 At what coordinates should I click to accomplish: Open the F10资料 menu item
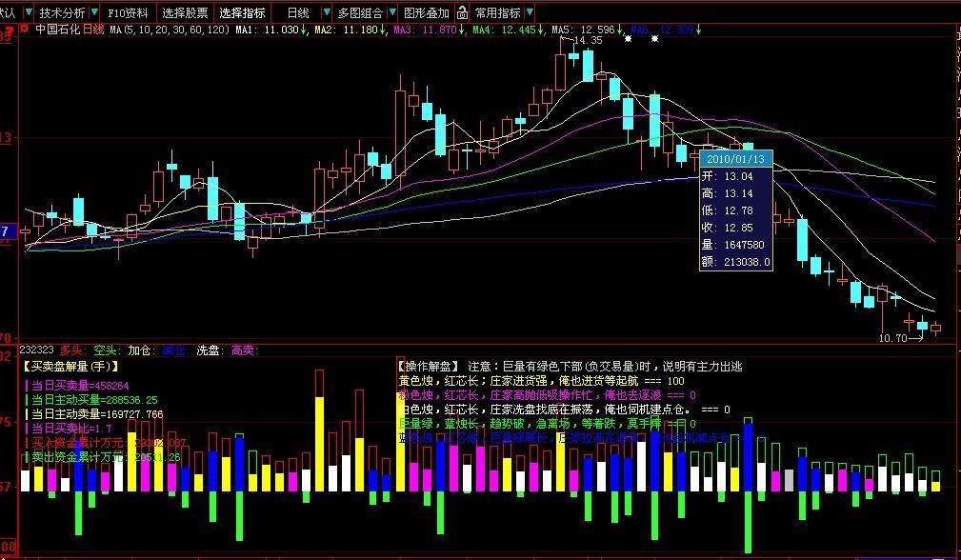coord(128,13)
